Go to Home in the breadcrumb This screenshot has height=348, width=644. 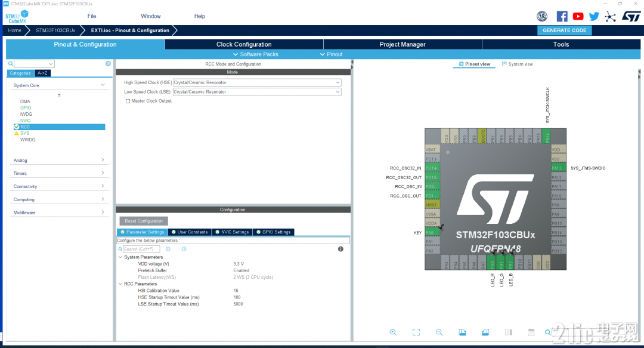[x=15, y=30]
